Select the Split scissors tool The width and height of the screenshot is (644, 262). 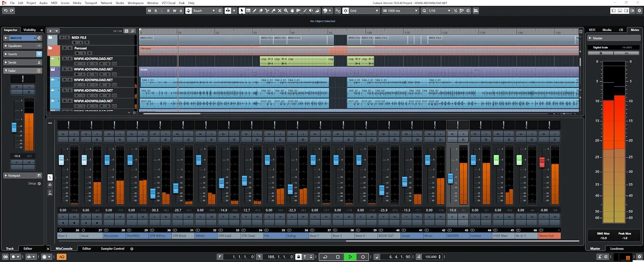click(267, 10)
